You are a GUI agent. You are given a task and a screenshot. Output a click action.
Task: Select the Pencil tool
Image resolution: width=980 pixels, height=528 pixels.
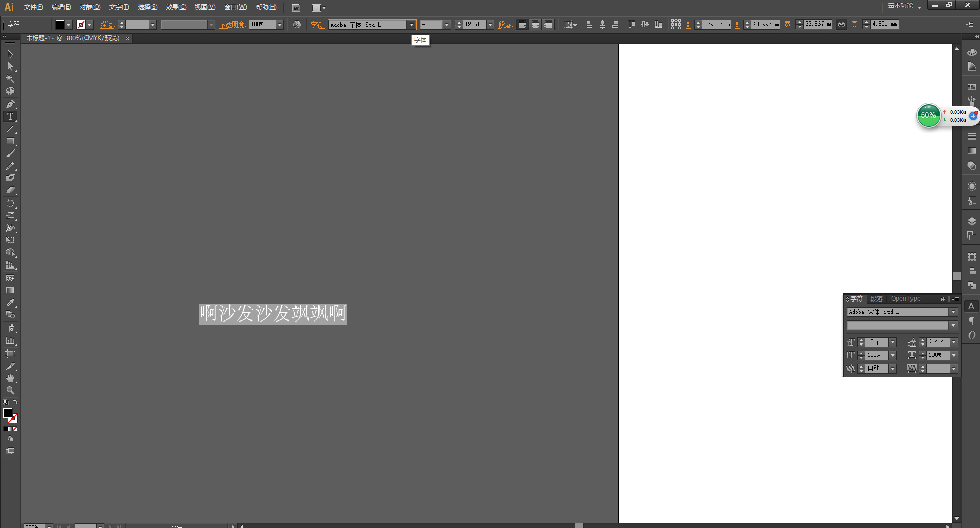pyautogui.click(x=10, y=166)
